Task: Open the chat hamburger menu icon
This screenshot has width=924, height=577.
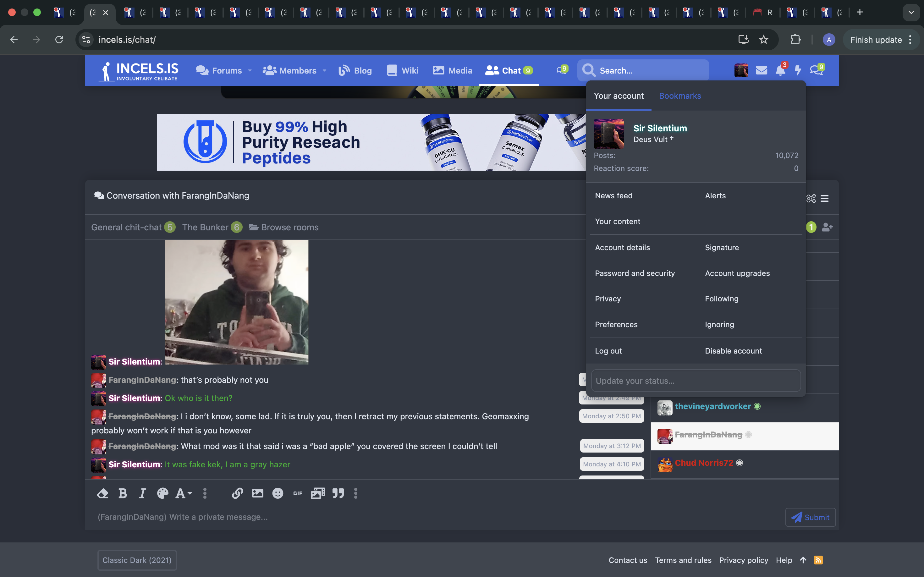Action: 824,198
